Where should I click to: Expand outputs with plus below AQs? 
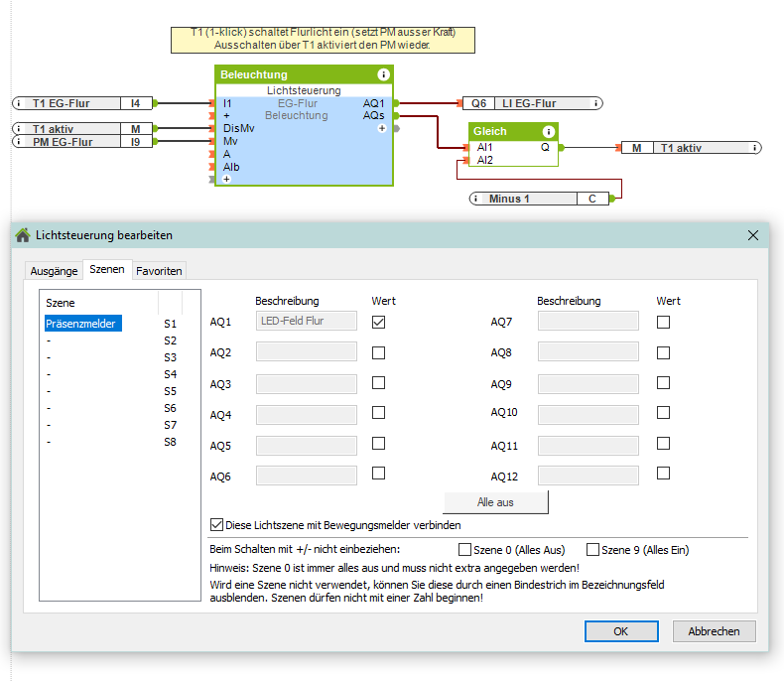(382, 129)
